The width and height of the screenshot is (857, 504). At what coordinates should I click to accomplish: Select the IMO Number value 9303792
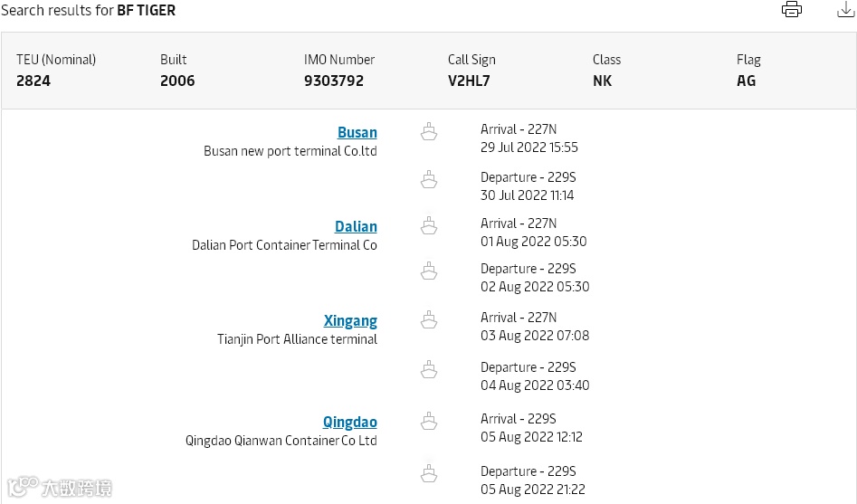point(334,81)
